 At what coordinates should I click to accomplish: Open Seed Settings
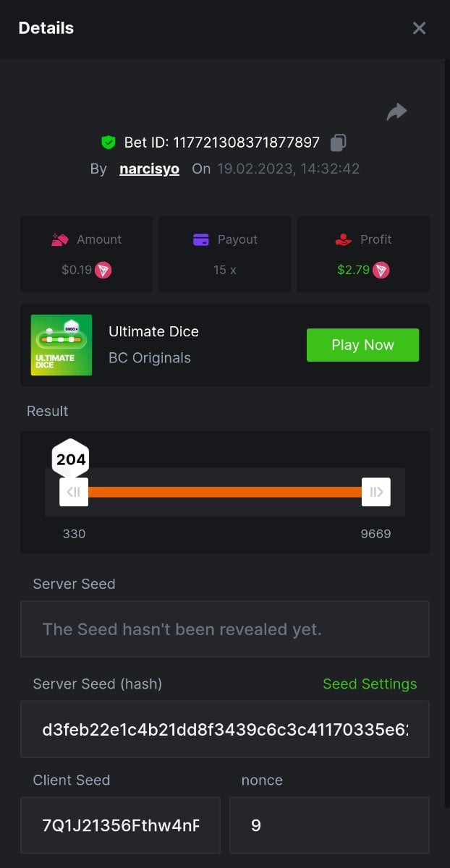370,684
